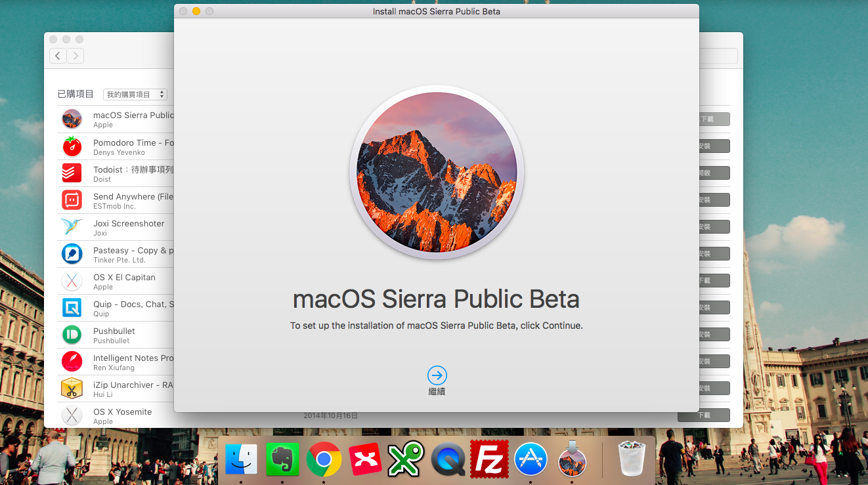This screenshot has height=485, width=868.
Task: Click the Send Anywhere app icon
Action: pos(72,200)
